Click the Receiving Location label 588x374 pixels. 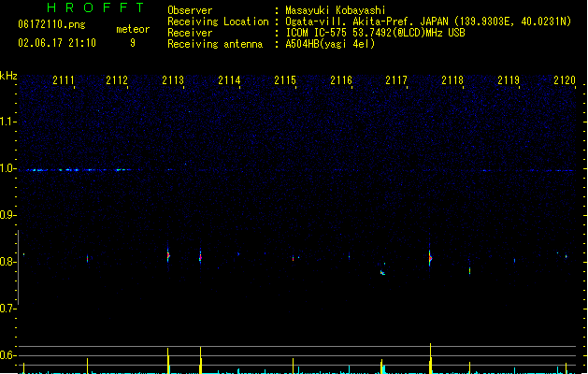click(x=218, y=22)
